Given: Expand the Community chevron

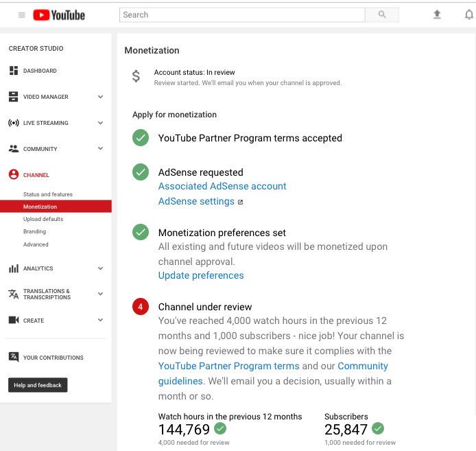Looking at the screenshot, I should point(101,148).
